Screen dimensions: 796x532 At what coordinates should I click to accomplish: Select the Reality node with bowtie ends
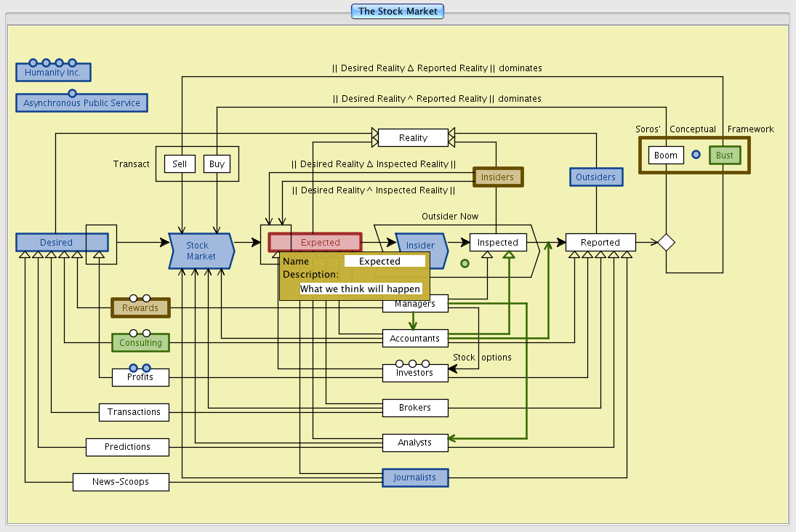click(x=413, y=137)
